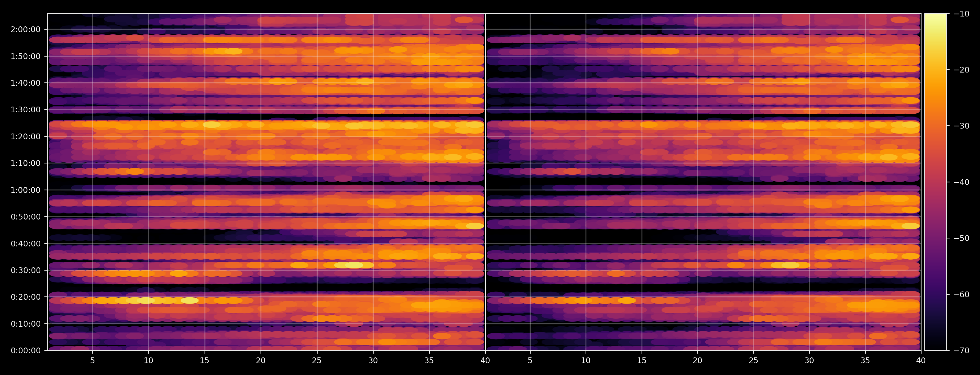Click the −50 colorbar tick label
Viewport: 980px width, 375px height.
click(961, 238)
